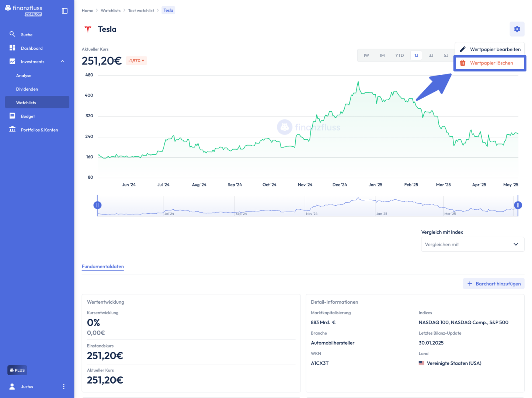The image size is (532, 398).
Task: Open Watchlists in the sidebar
Action: 37,102
